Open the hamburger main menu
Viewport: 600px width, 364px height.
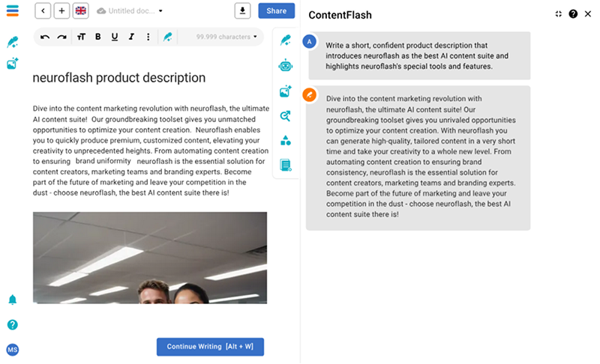point(13,10)
